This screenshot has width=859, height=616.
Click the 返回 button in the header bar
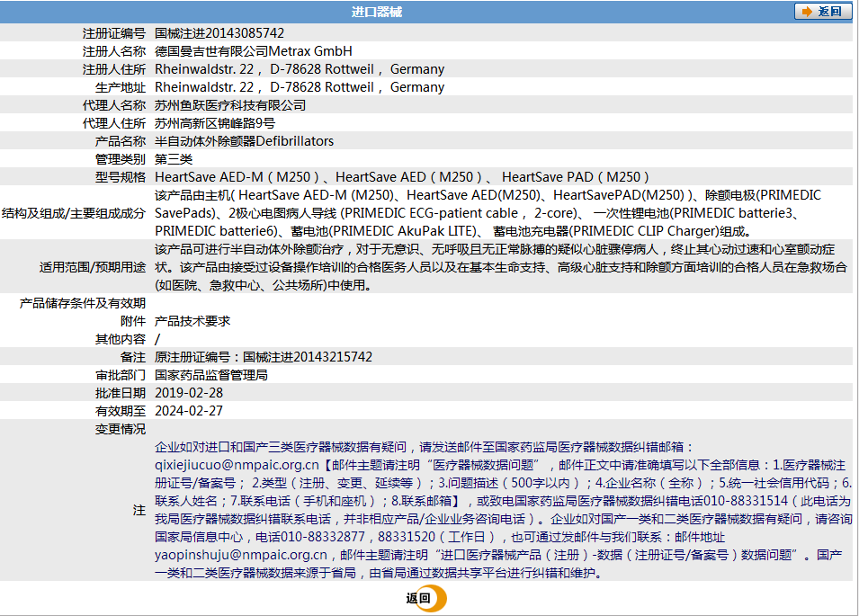[x=823, y=12]
